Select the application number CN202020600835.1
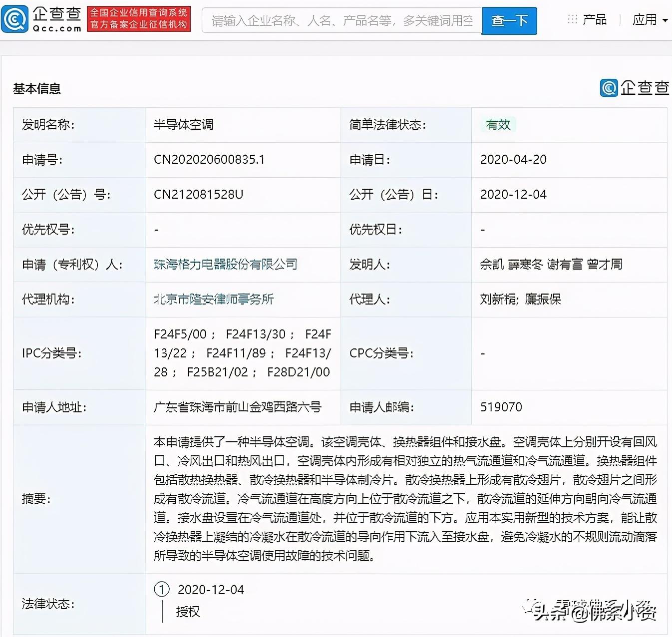Screen dimensions: 672x637 point(209,159)
